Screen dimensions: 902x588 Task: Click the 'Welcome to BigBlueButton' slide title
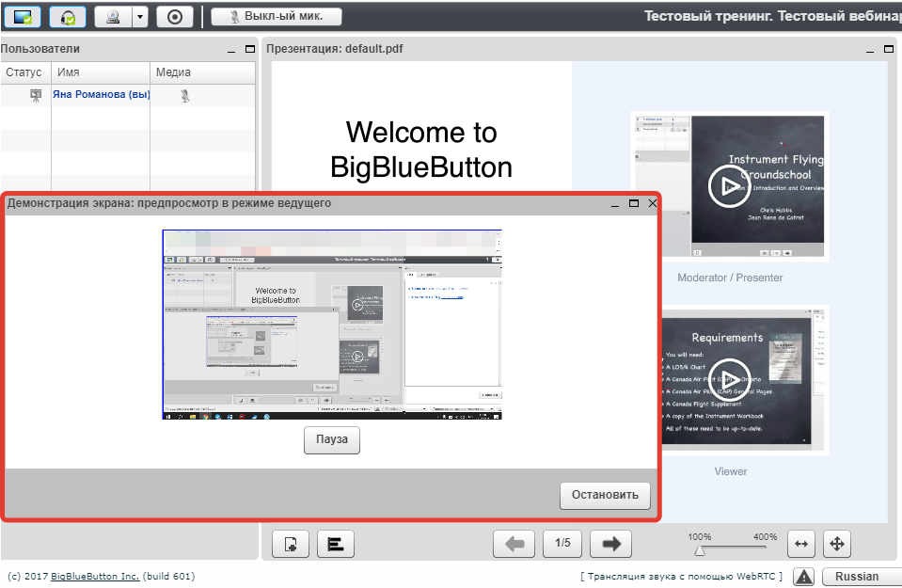coord(421,150)
